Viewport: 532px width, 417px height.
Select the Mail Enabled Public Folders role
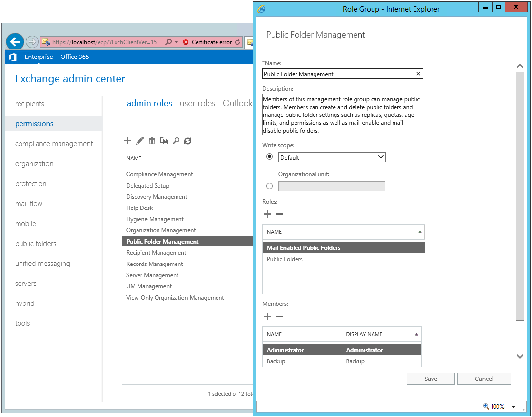[344, 248]
